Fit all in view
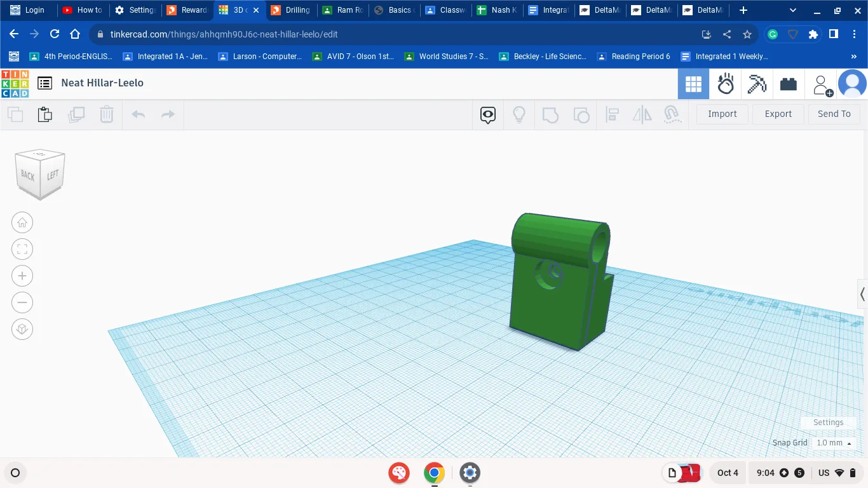Image resolution: width=868 pixels, height=488 pixels. pyautogui.click(x=22, y=249)
